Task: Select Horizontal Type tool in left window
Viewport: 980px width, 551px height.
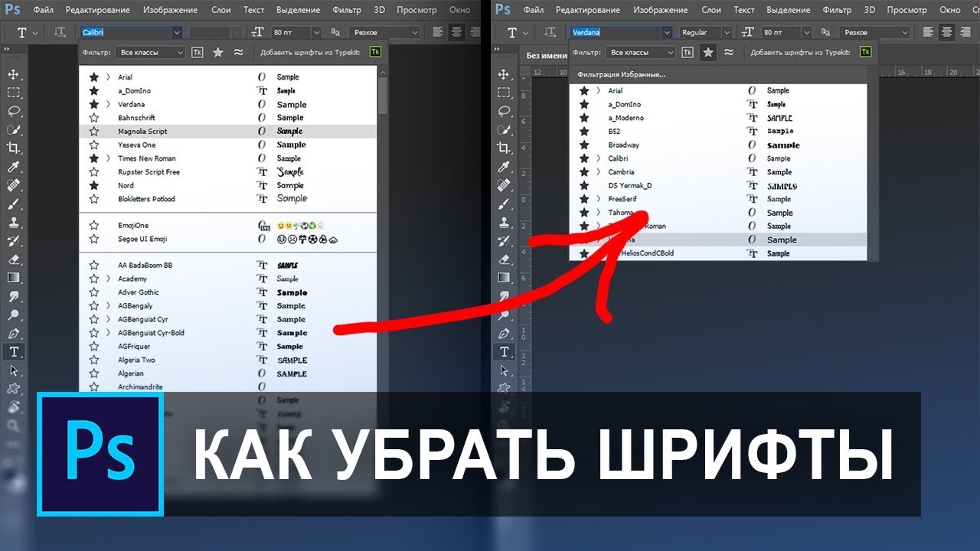Action: pyautogui.click(x=14, y=352)
